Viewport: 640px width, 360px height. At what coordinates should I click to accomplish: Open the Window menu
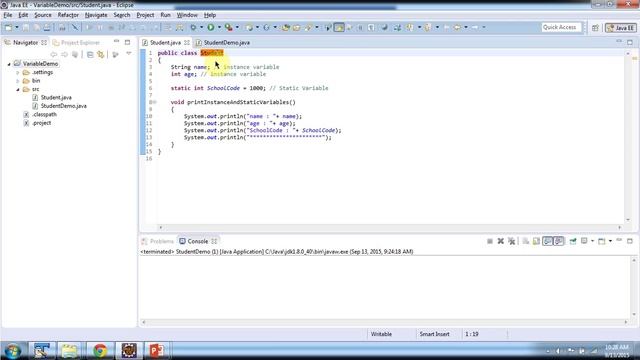coord(187,15)
